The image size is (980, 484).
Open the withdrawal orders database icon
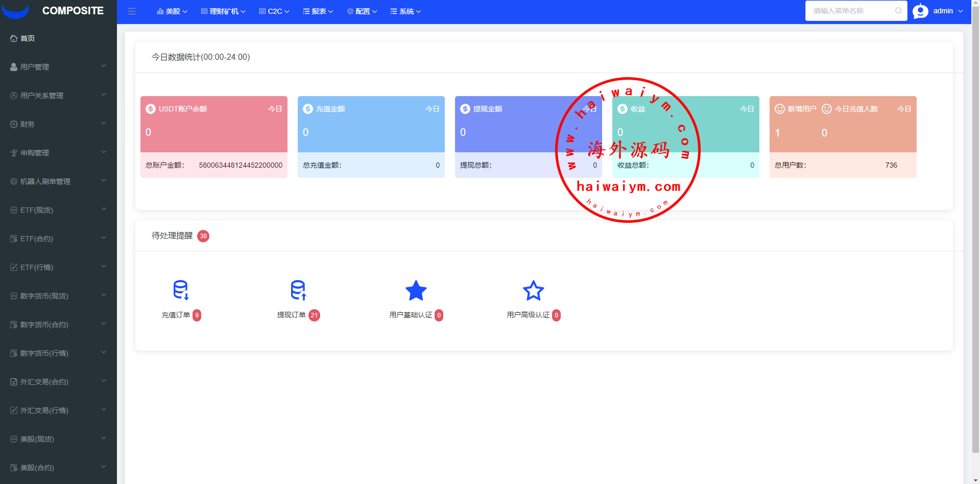[298, 290]
